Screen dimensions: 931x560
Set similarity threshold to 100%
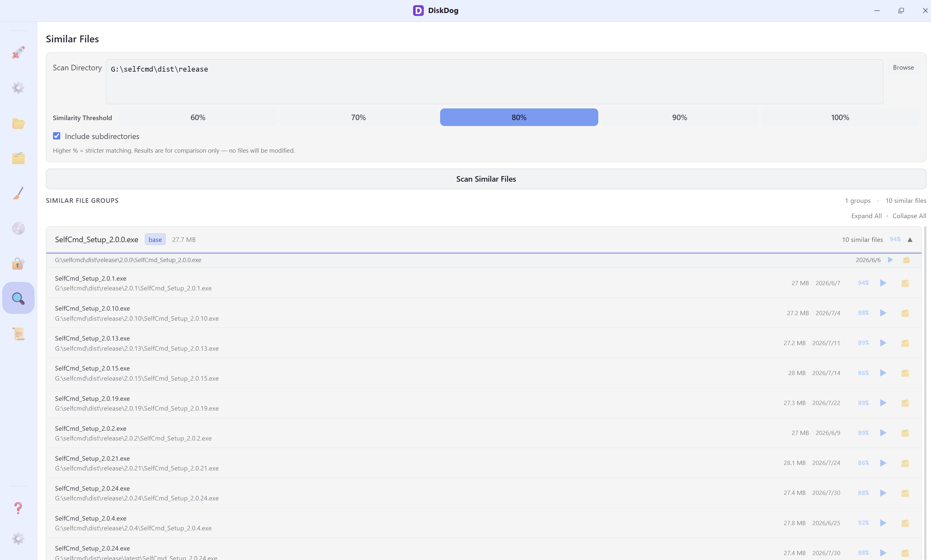pos(840,117)
